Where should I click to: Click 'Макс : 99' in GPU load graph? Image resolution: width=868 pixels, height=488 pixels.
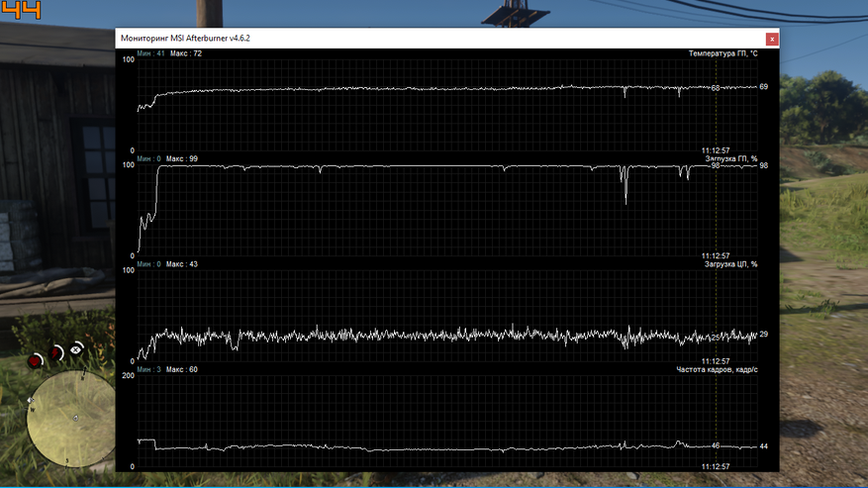click(181, 159)
